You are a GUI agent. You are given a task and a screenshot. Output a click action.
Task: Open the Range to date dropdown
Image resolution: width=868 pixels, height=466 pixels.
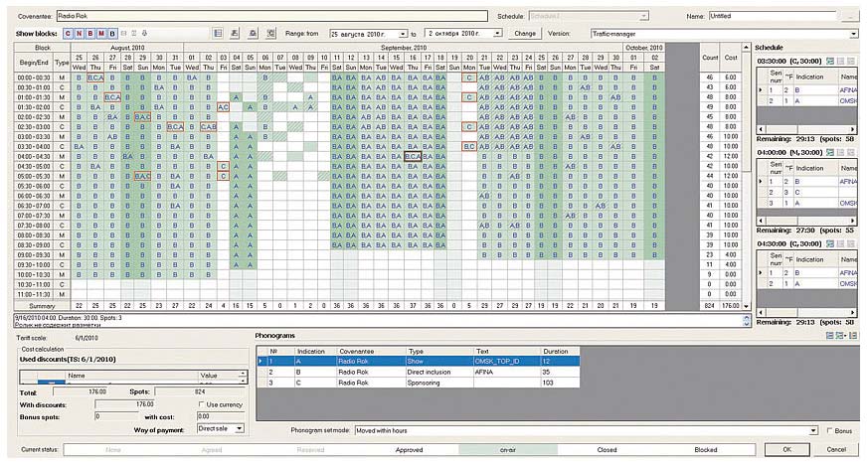point(498,34)
